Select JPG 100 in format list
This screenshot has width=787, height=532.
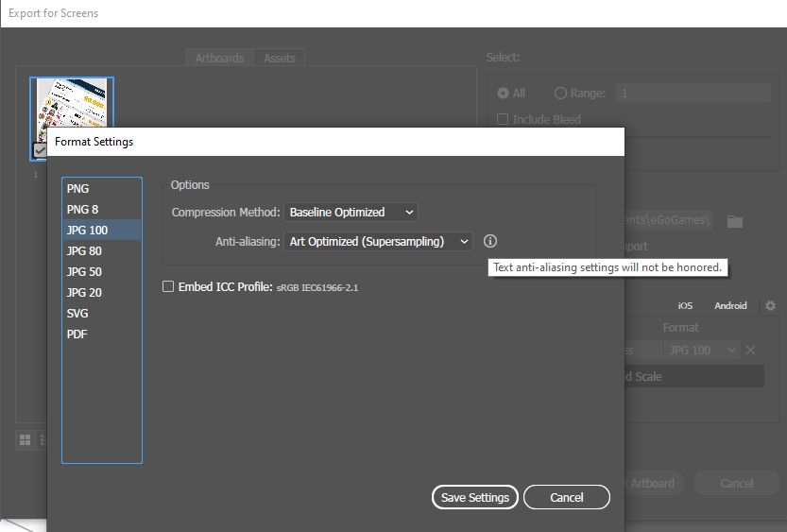click(x=101, y=230)
